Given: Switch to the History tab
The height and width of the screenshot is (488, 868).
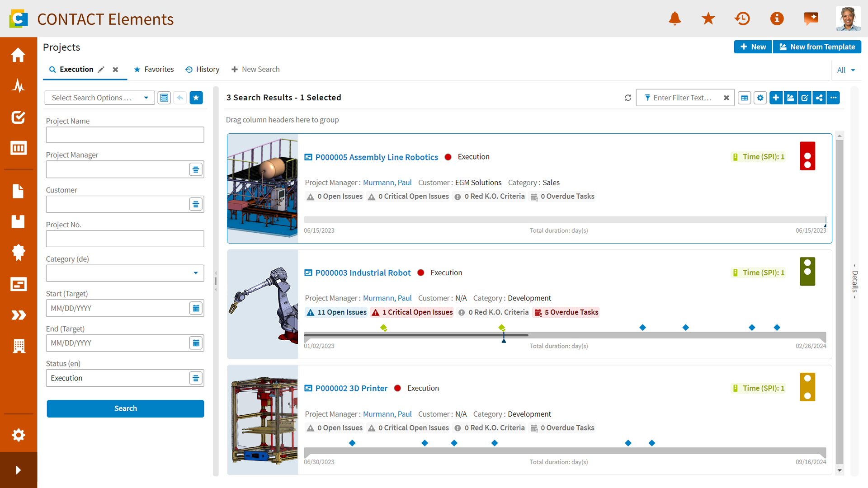Looking at the screenshot, I should 203,69.
